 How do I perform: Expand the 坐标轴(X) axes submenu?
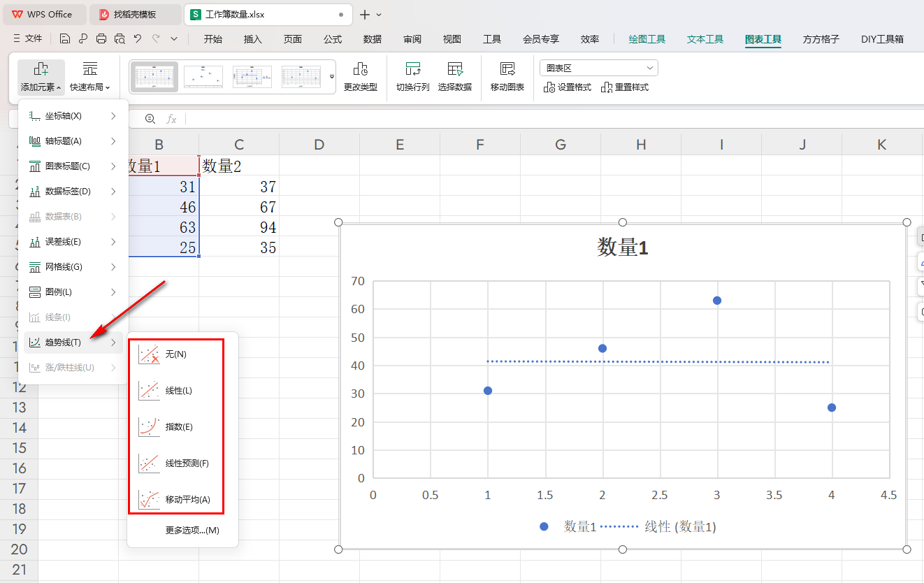(x=73, y=116)
